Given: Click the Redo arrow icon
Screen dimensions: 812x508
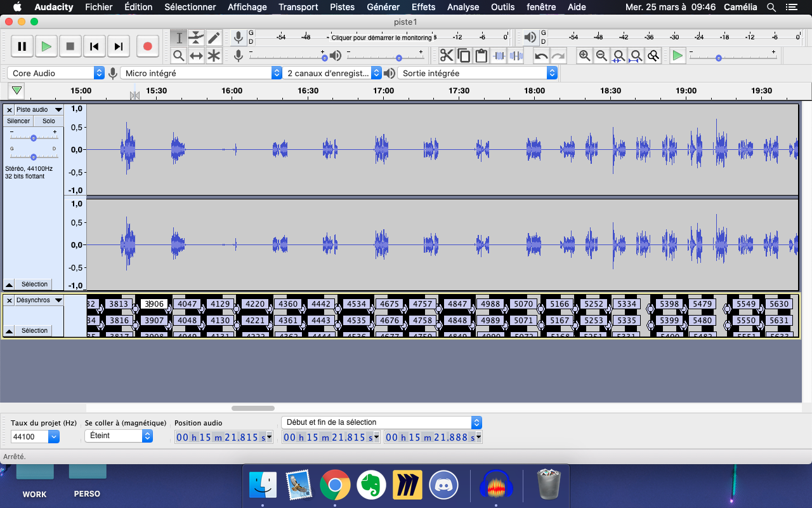Looking at the screenshot, I should click(558, 56).
